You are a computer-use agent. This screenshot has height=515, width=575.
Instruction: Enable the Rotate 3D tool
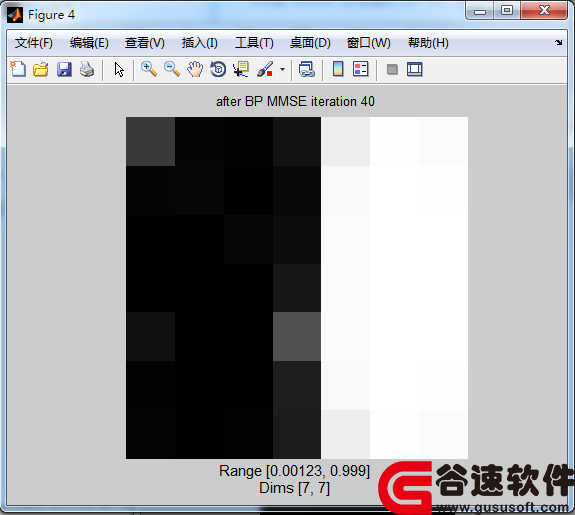pos(218,69)
